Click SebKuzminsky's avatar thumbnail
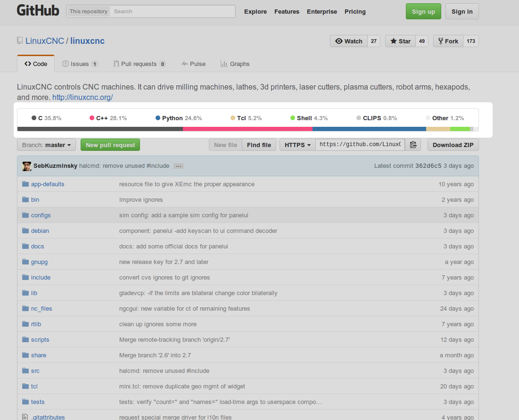The height and width of the screenshot is (420, 519). [27, 166]
